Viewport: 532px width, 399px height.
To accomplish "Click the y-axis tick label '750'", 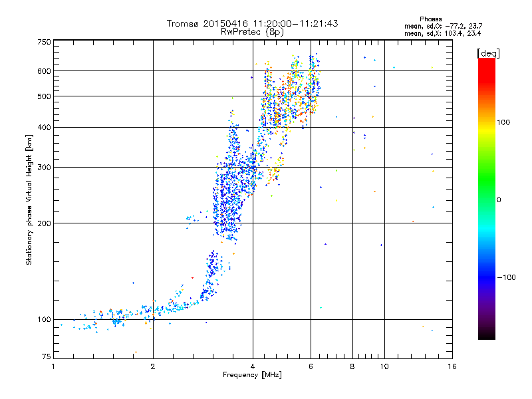I will tap(45, 42).
